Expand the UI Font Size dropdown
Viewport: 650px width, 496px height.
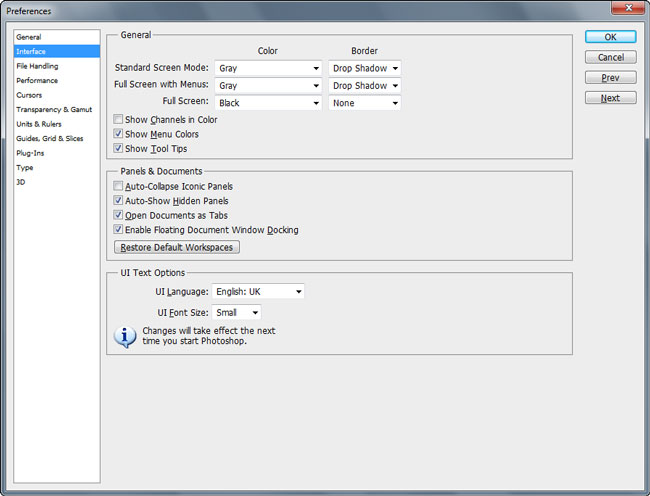point(236,313)
